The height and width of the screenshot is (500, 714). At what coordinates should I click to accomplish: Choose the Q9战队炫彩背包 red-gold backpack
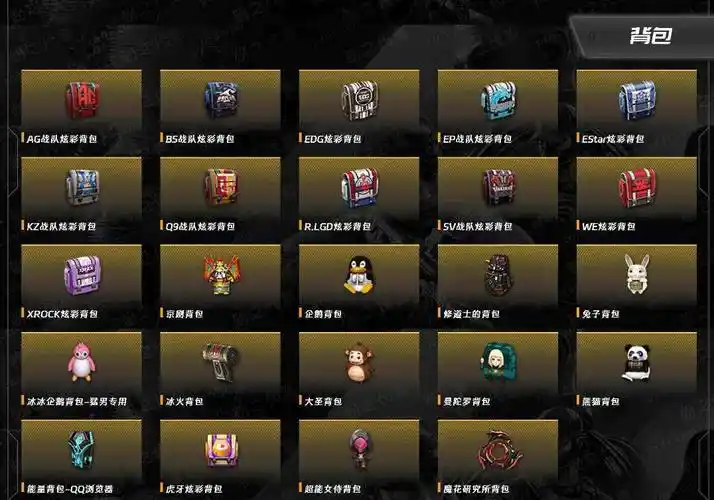click(x=221, y=187)
